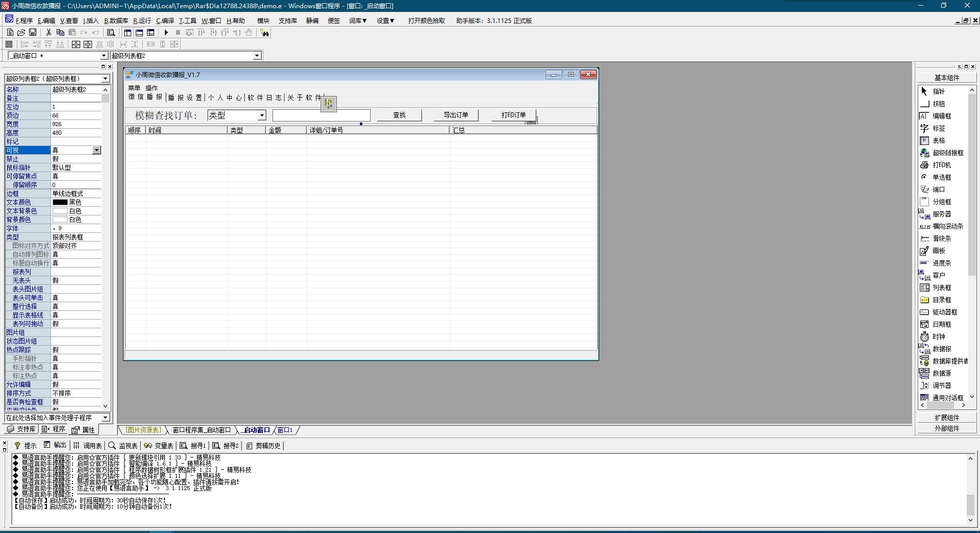
Task: Click the 外部组件 panel button
Action: click(947, 428)
